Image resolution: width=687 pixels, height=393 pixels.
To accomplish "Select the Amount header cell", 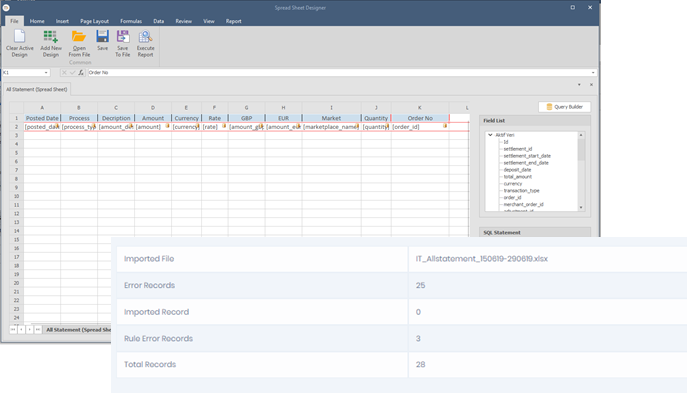I will (153, 118).
